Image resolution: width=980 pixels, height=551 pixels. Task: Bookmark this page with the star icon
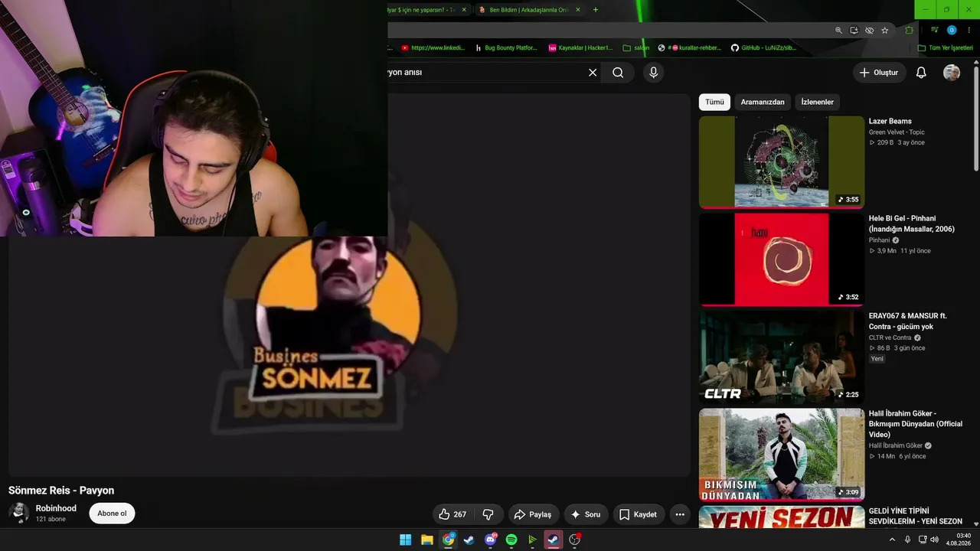coord(885,31)
